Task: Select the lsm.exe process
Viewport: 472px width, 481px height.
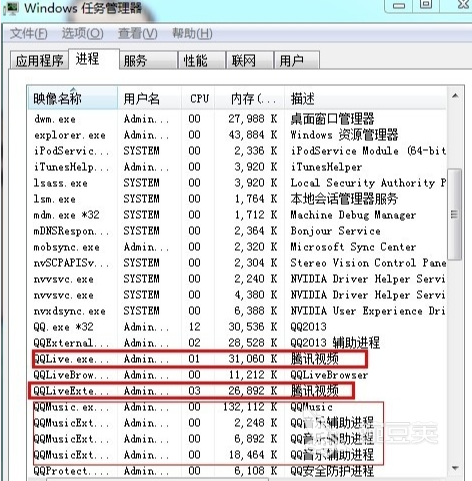Action: click(x=237, y=199)
